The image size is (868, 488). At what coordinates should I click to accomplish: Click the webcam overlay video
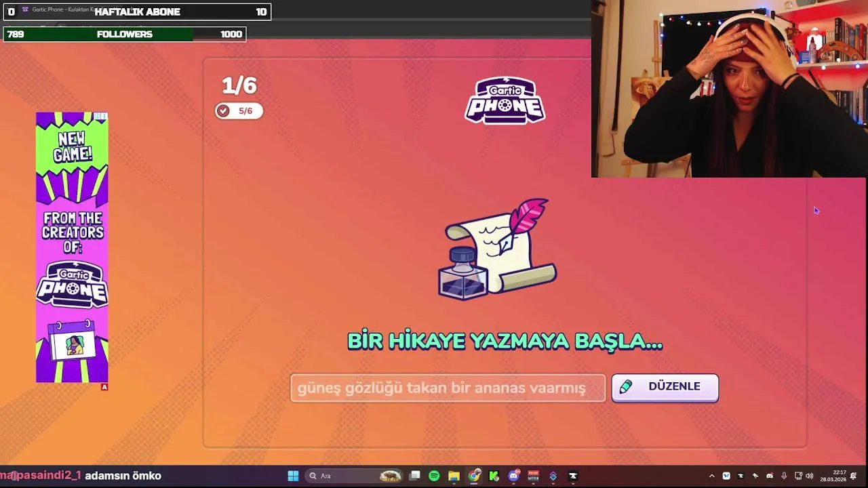[729, 89]
